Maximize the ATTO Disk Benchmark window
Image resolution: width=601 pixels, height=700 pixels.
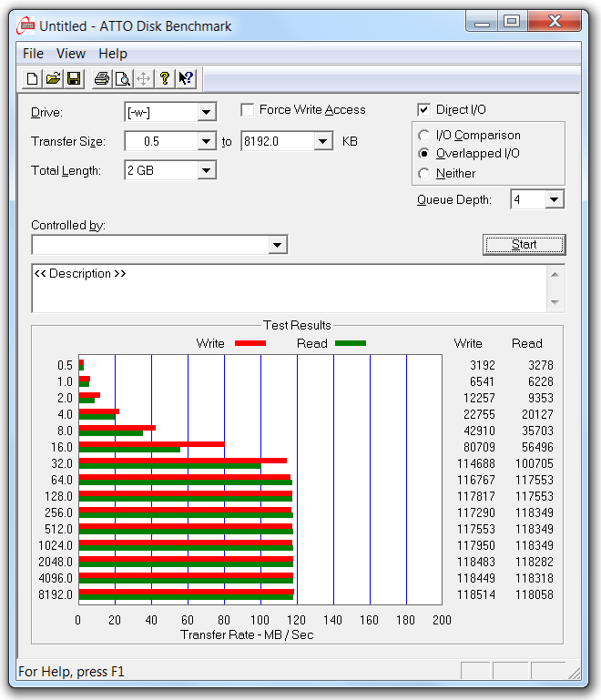pyautogui.click(x=512, y=21)
